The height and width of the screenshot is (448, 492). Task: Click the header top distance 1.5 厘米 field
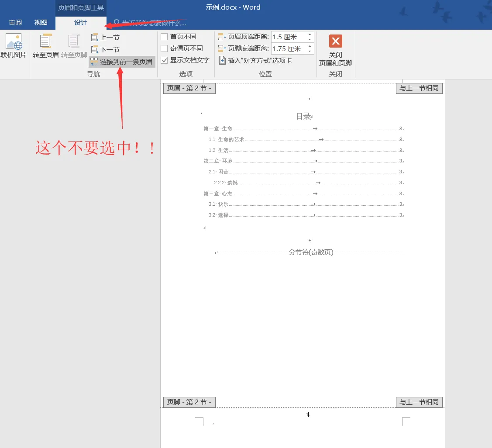pyautogui.click(x=288, y=37)
